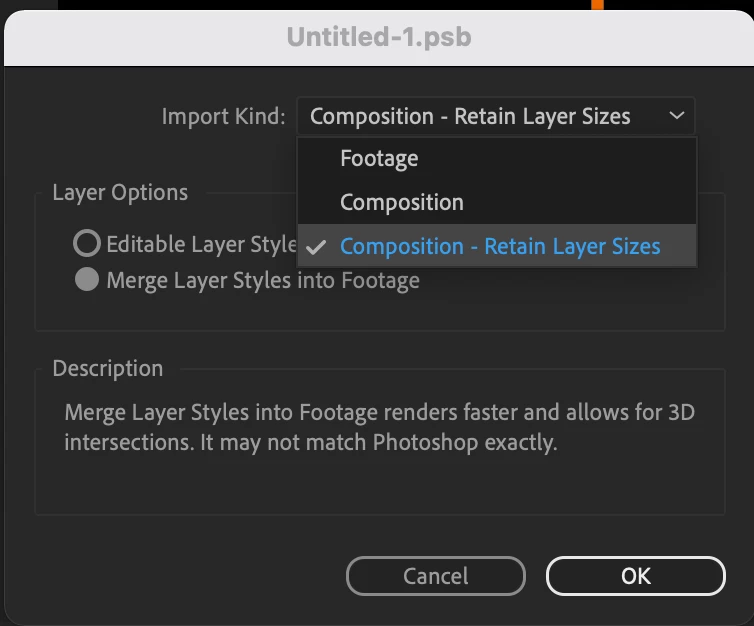Click the Description group heading
This screenshot has height=626, width=754.
[x=108, y=368]
